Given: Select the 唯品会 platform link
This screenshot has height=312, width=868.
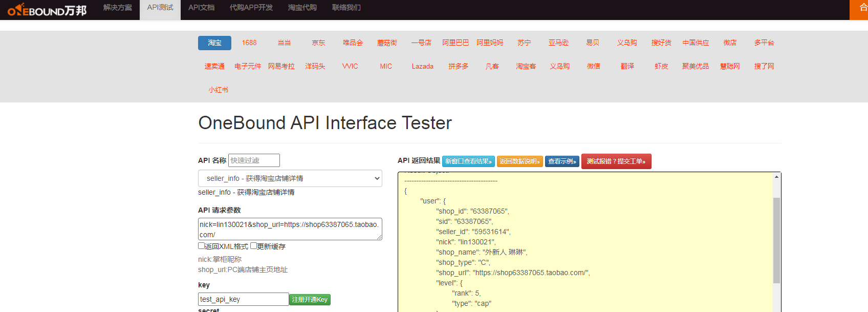Looking at the screenshot, I should click(353, 43).
